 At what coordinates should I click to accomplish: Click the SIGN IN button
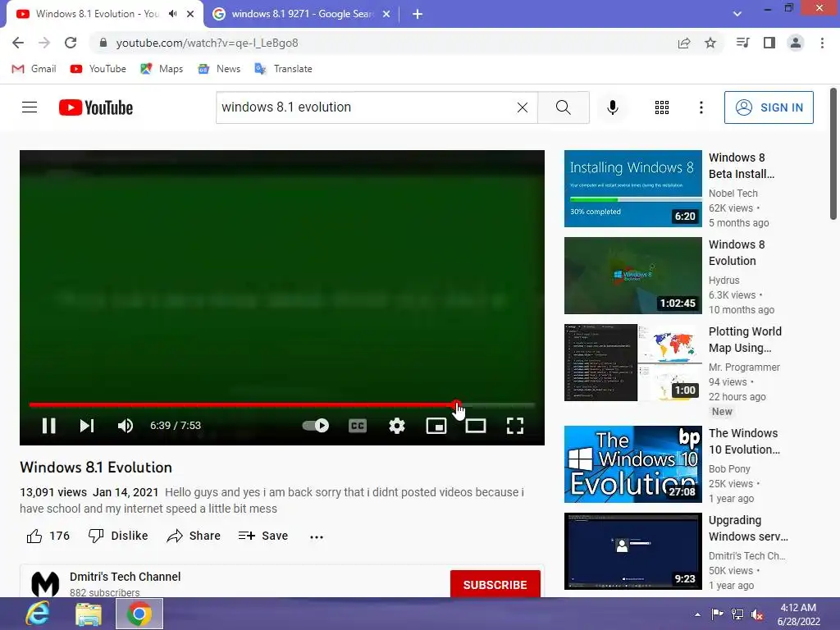(x=768, y=107)
